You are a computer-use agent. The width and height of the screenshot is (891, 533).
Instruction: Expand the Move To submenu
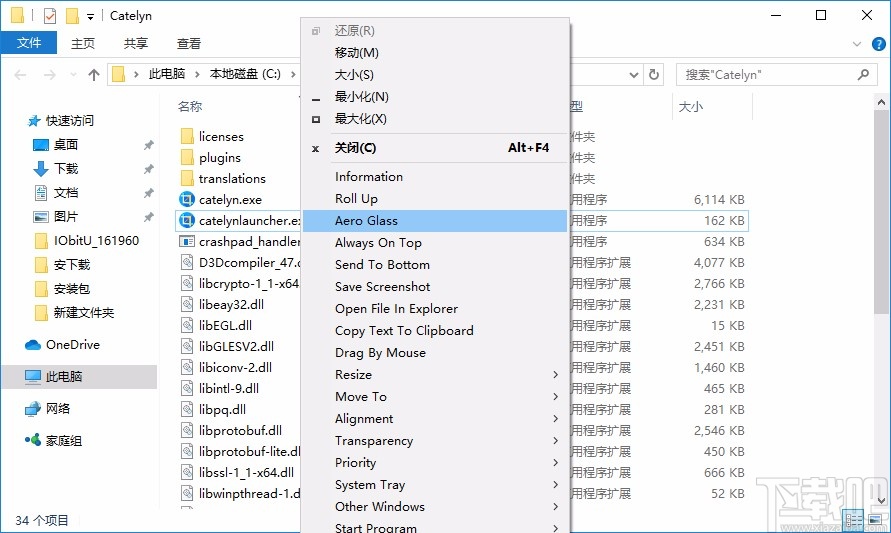435,397
